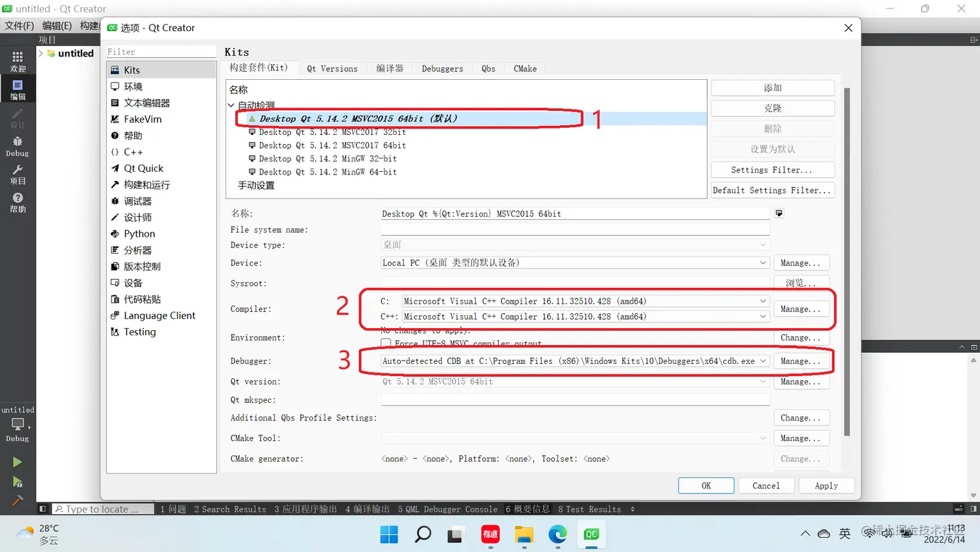Click the Filter input field
This screenshot has width=980, height=552.
(161, 52)
